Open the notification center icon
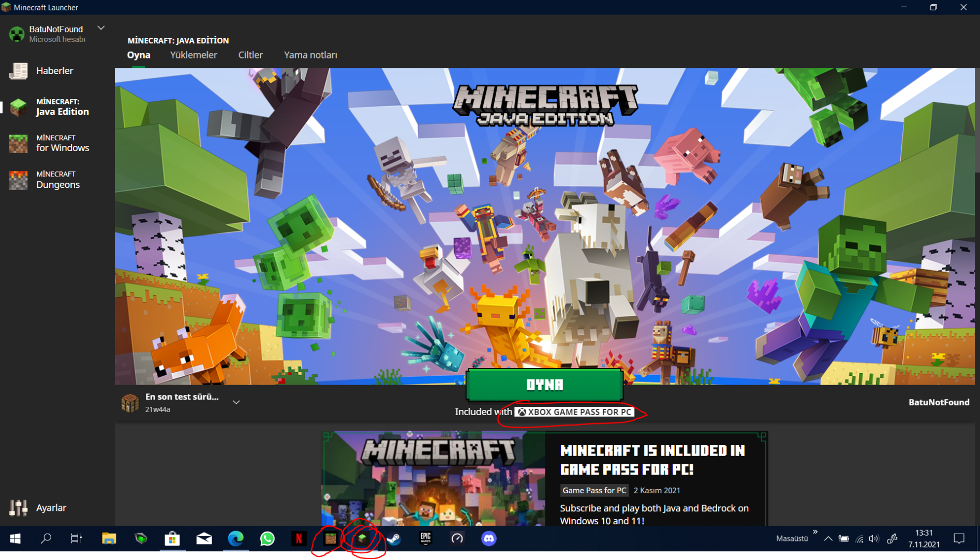 tap(959, 539)
